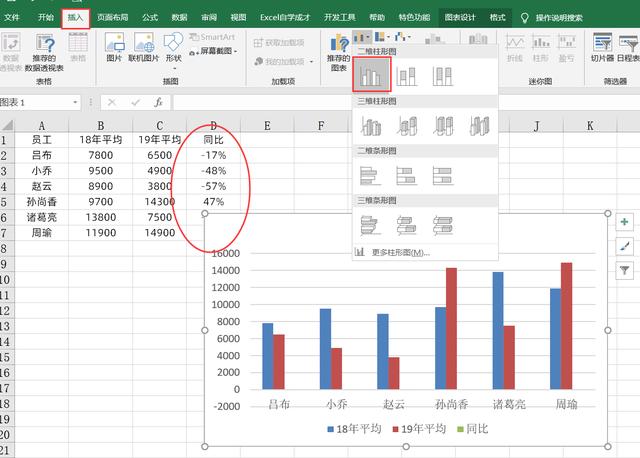Select the 18年平均 legend entry
Image resolution: width=640 pixels, height=458 pixels.
click(354, 429)
